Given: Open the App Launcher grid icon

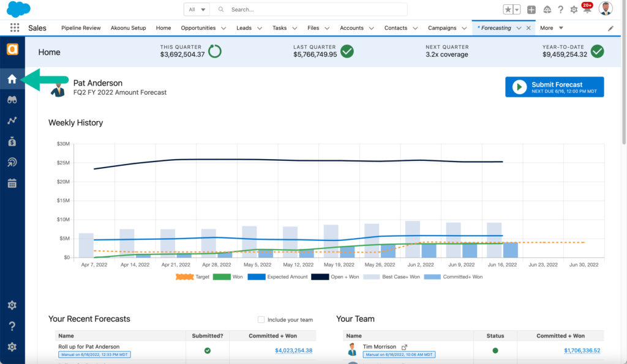Looking at the screenshot, I should coord(15,28).
